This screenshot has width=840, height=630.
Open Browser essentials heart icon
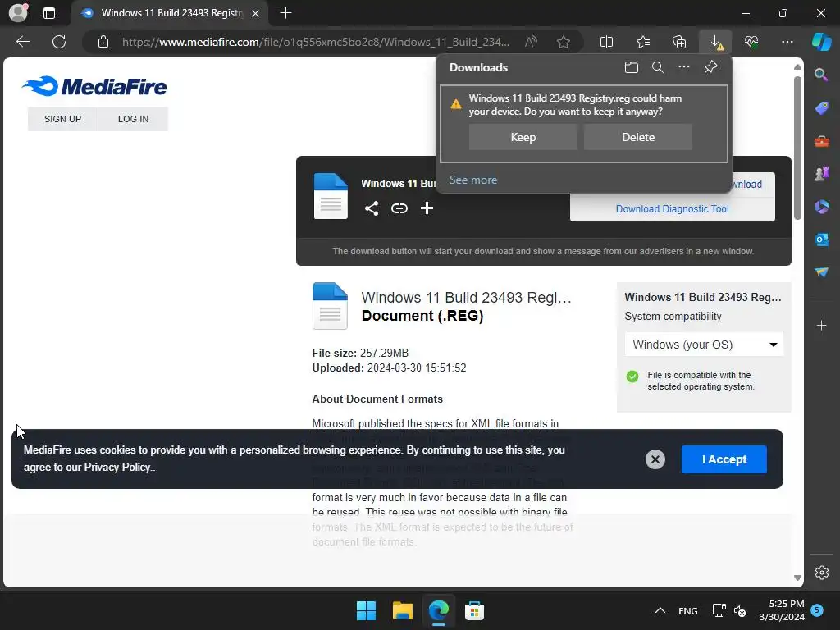tap(751, 42)
